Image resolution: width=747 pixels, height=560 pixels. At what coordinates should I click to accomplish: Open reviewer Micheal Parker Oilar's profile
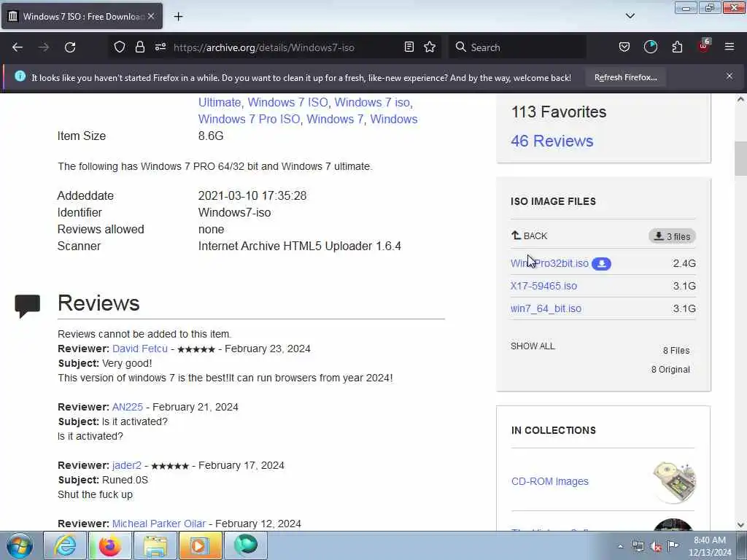(x=159, y=524)
